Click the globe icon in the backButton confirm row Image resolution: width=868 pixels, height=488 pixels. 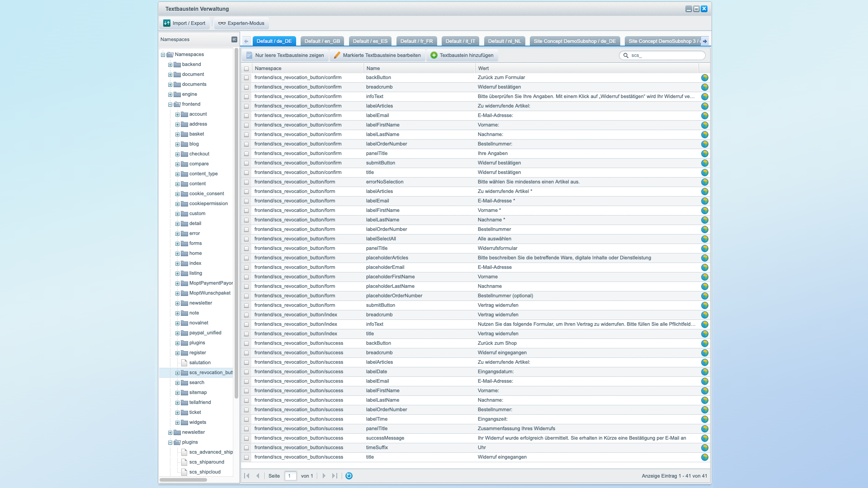click(704, 78)
